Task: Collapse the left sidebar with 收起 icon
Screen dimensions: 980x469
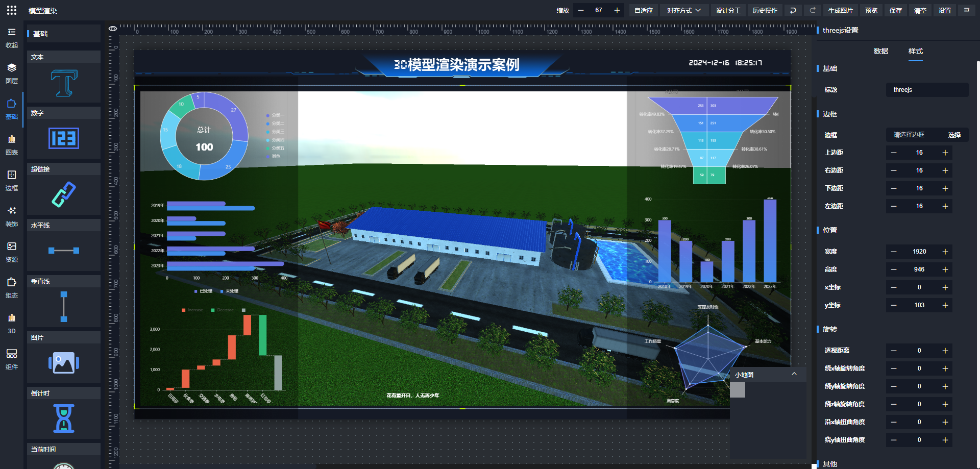Action: pos(12,38)
